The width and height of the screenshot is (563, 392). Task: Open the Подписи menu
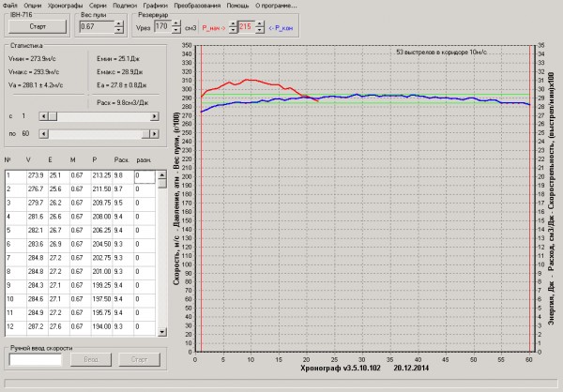[x=125, y=6]
